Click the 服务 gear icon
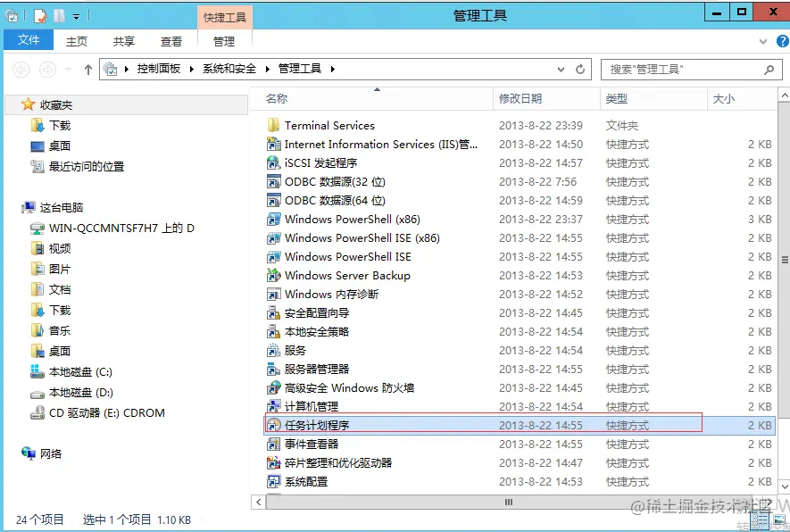The image size is (790, 532). (x=273, y=350)
